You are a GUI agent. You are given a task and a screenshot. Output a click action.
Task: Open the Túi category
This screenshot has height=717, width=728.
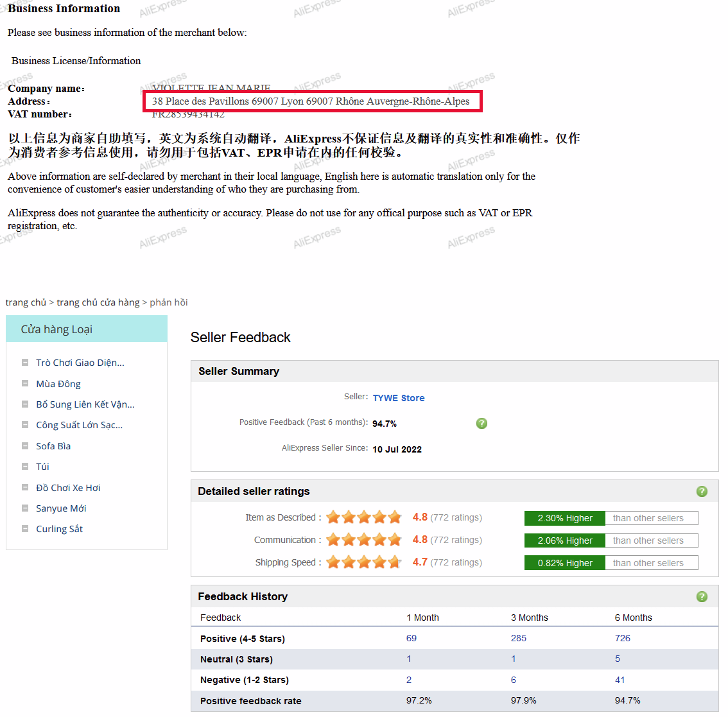point(43,467)
